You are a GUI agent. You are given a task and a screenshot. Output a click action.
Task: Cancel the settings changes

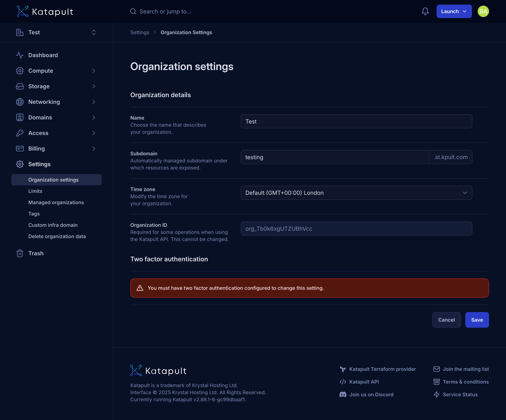(447, 320)
